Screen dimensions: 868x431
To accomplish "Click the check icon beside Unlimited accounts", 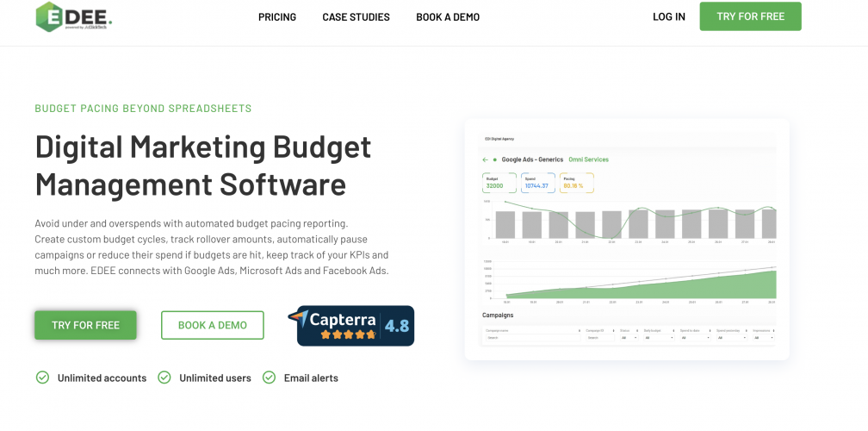I will point(43,378).
